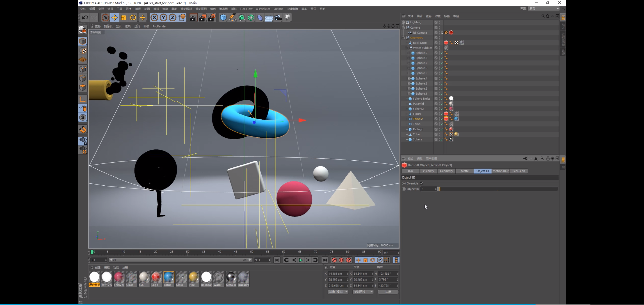Click the home icon in Object Manager header
Image resolution: width=644 pixels, height=305 pixels.
[x=548, y=16]
